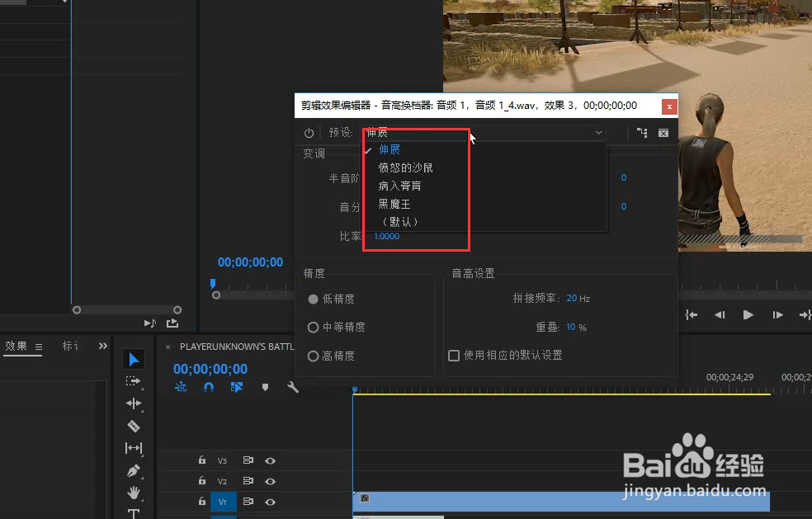Hide track V2 output eye
This screenshot has height=519, width=812.
271,481
